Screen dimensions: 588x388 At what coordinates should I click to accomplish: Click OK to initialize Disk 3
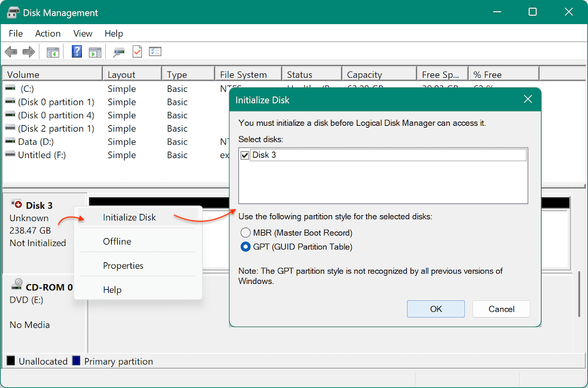[x=436, y=309]
